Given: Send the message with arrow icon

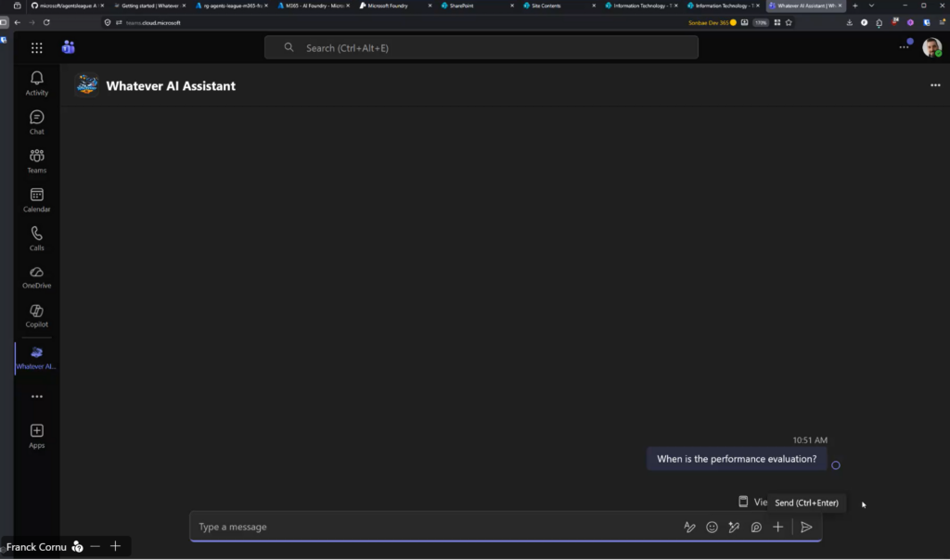Looking at the screenshot, I should (806, 527).
